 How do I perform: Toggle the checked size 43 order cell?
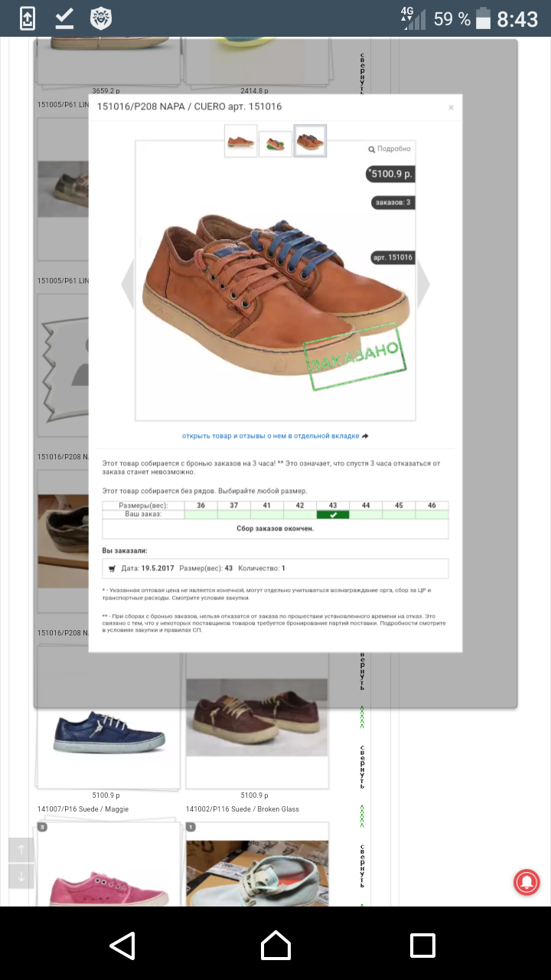tap(333, 514)
